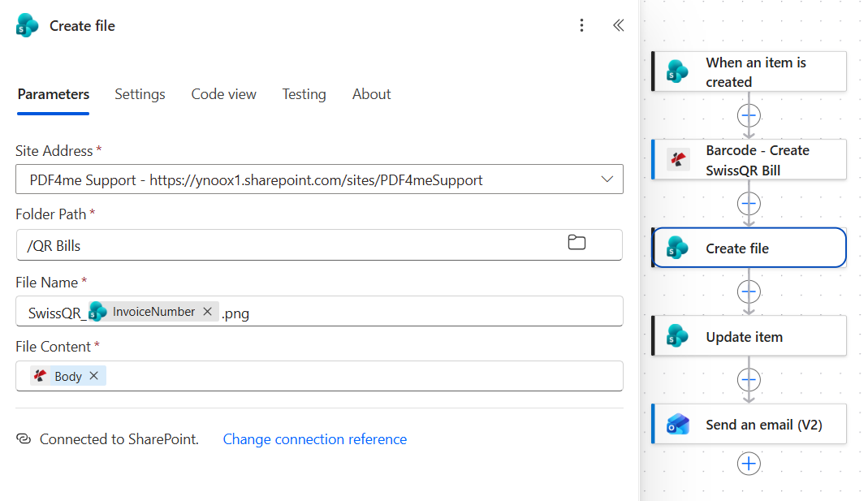Click the connection link icon beside Connected to SharePoint
Viewport: 868px width, 501px height.
tap(24, 439)
